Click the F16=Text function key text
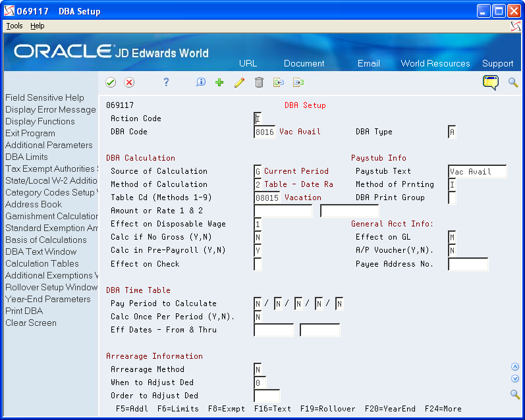Screen dimensions: 525x420 (273, 409)
